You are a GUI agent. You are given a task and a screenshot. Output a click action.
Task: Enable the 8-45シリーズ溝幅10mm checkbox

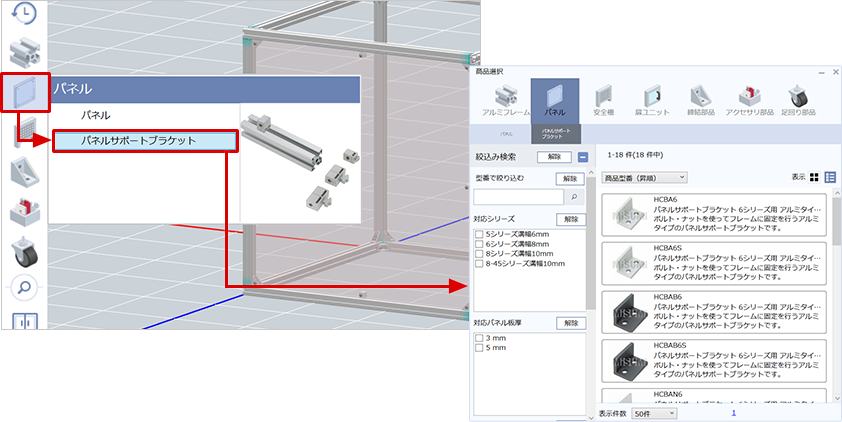click(479, 264)
